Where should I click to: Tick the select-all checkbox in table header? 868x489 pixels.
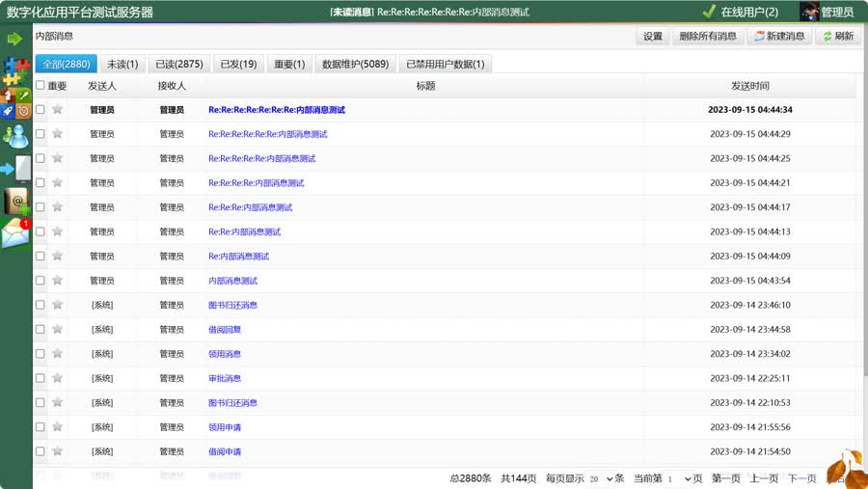[41, 86]
